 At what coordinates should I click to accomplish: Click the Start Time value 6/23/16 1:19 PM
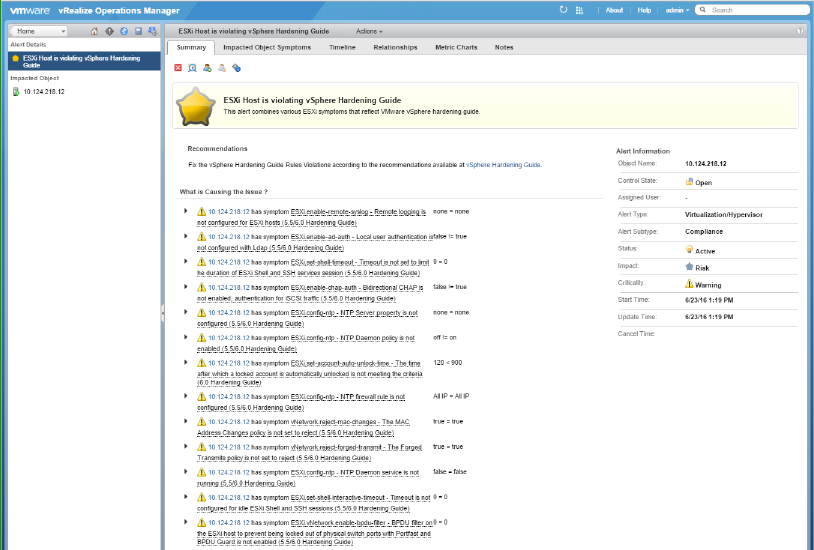tap(709, 300)
